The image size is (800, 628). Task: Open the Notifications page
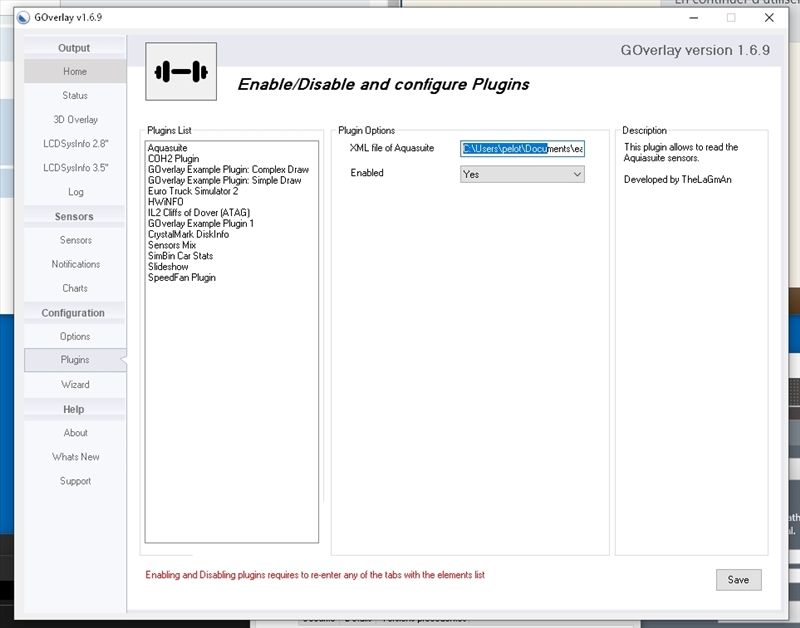coord(74,264)
